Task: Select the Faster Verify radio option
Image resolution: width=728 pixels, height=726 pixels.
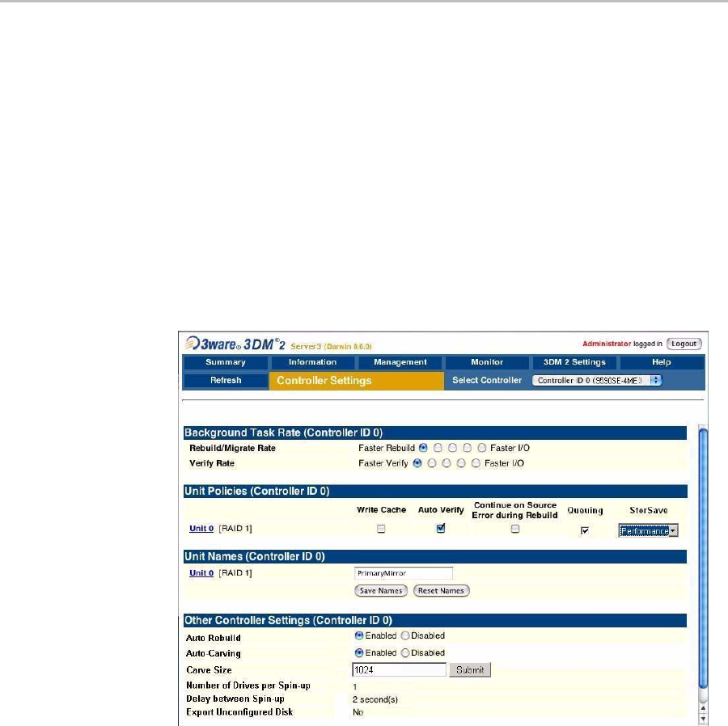Action: tap(417, 463)
